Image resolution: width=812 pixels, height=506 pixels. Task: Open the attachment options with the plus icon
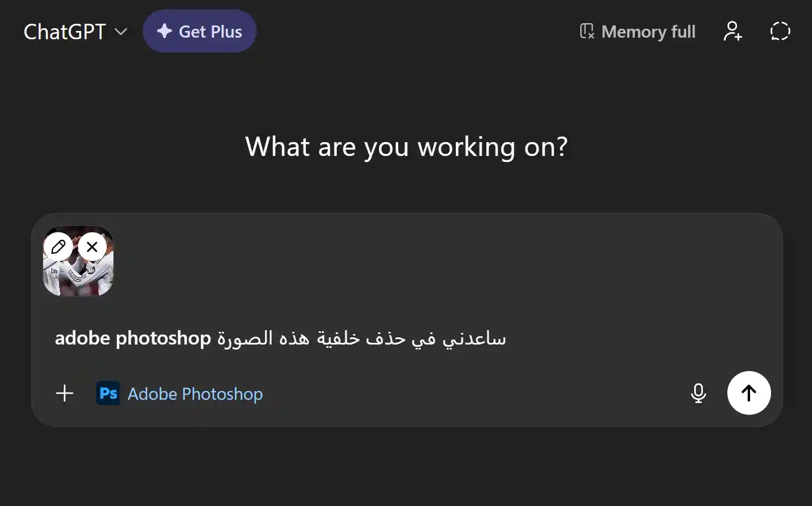click(64, 393)
